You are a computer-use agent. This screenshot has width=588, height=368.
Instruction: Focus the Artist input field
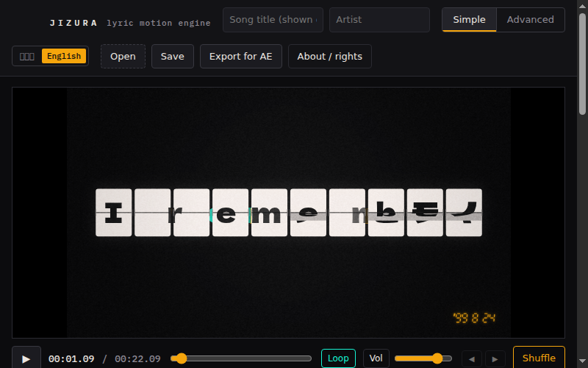click(x=379, y=20)
